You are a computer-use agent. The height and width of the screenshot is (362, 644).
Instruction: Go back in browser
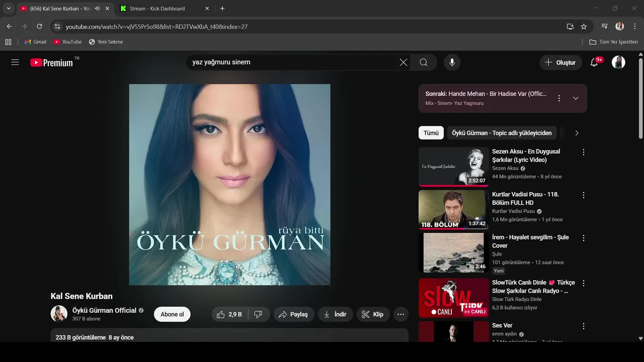click(9, 26)
